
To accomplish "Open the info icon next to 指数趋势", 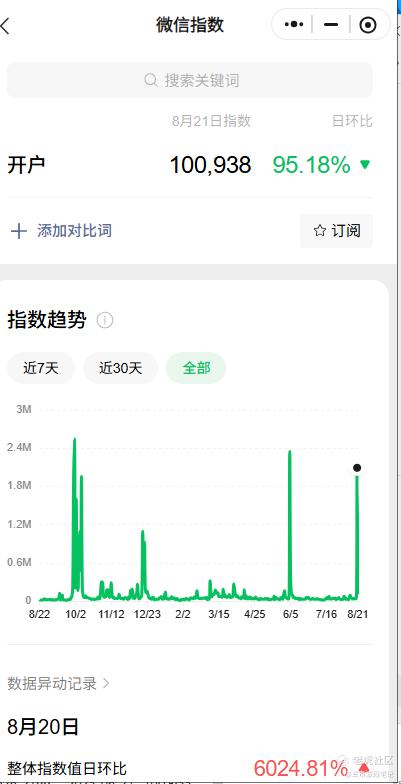I will pyautogui.click(x=104, y=320).
